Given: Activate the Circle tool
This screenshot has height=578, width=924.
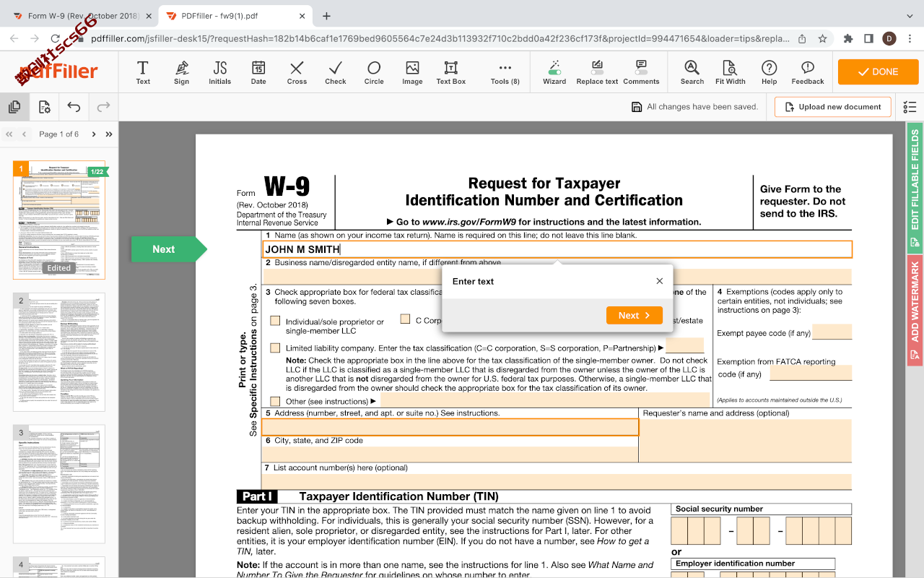Looking at the screenshot, I should (x=374, y=72).
